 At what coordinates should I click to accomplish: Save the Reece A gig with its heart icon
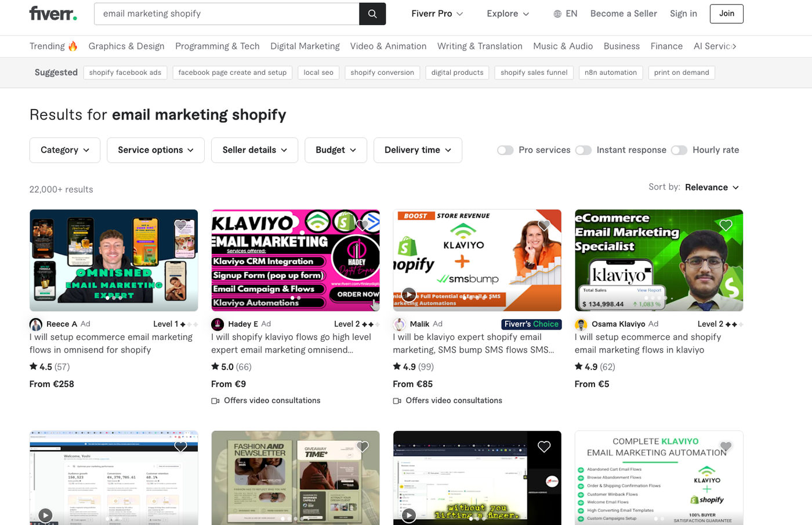(x=180, y=225)
